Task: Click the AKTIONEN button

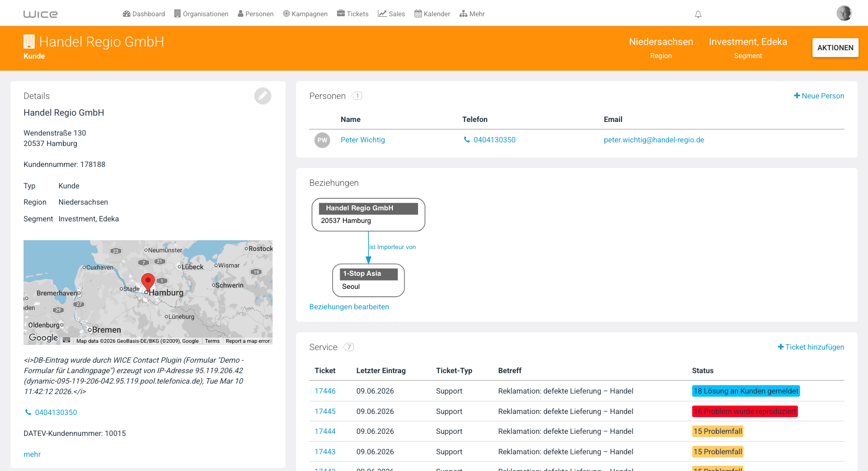Action: [836, 48]
